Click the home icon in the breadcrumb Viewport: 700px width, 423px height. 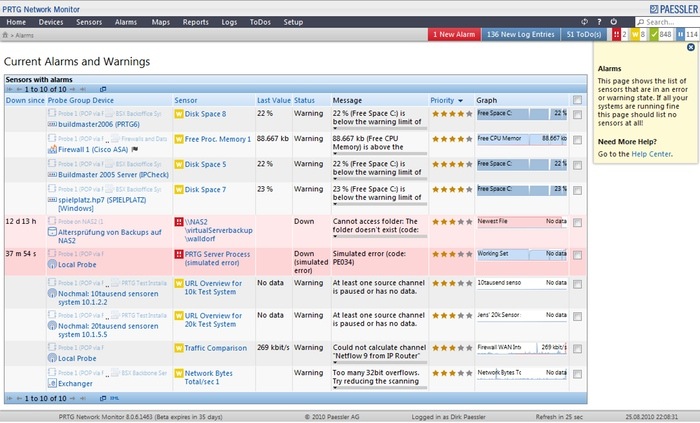(5, 35)
